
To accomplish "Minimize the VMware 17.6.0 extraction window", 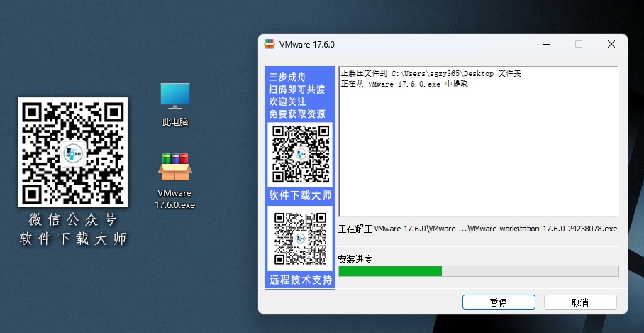I will tap(547, 44).
